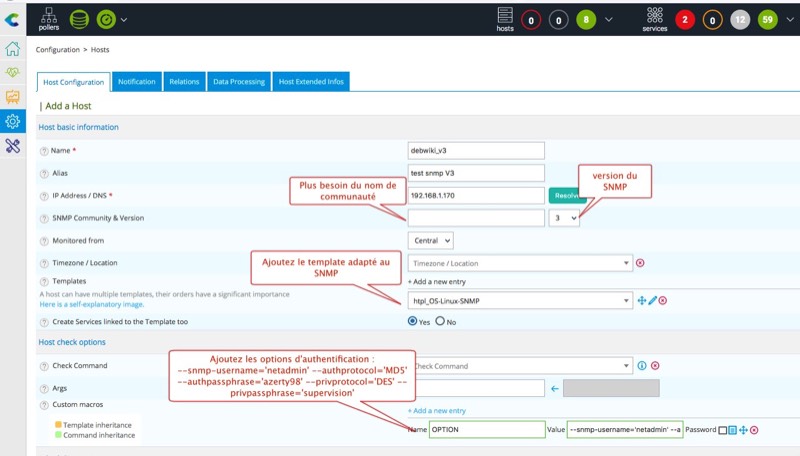Image resolution: width=800 pixels, height=456 pixels.
Task: Click the blue pencil icon beside template
Action: point(652,300)
